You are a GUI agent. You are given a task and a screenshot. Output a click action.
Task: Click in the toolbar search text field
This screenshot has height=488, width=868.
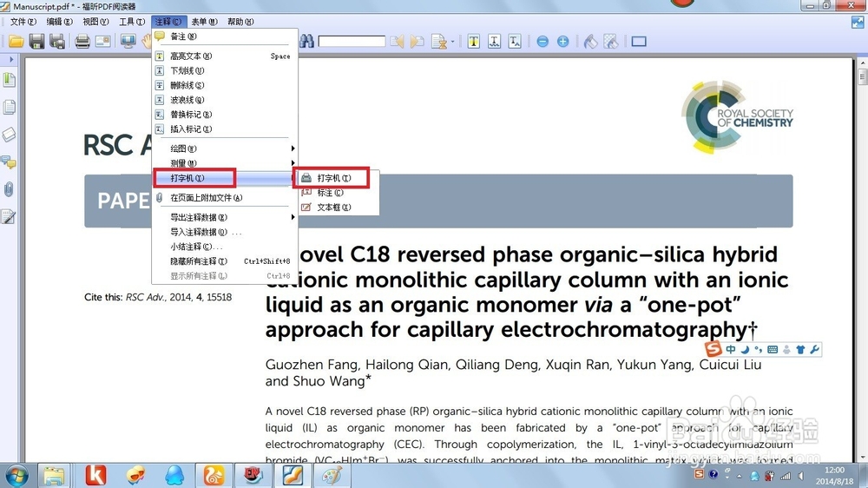coord(352,42)
